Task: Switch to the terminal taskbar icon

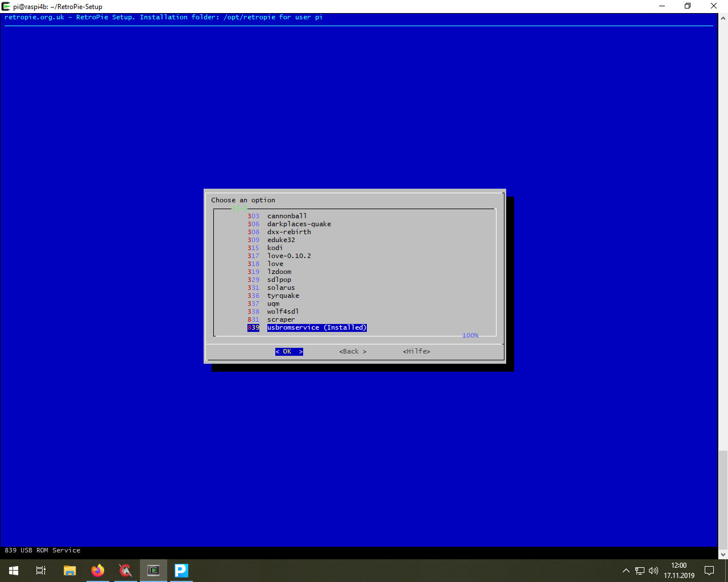Action: coord(154,571)
